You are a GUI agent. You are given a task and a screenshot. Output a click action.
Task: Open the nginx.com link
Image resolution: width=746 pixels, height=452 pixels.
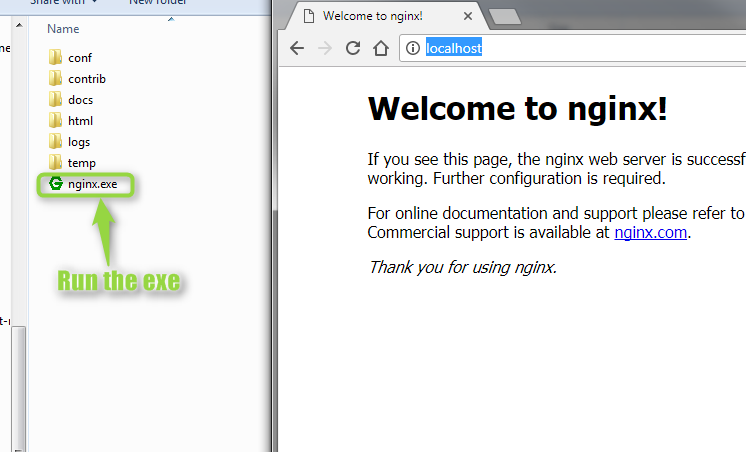[x=650, y=232]
